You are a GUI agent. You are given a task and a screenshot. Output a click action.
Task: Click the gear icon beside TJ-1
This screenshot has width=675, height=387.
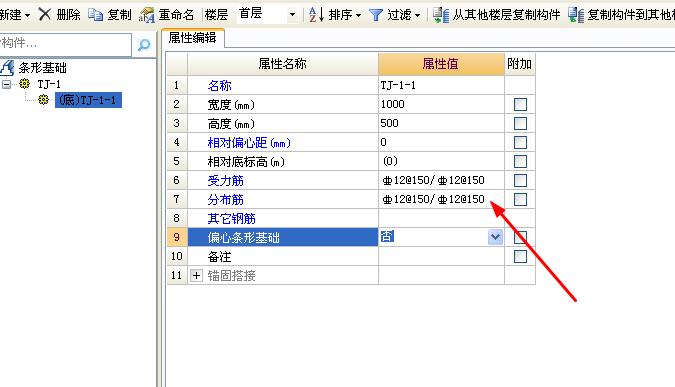click(x=25, y=84)
